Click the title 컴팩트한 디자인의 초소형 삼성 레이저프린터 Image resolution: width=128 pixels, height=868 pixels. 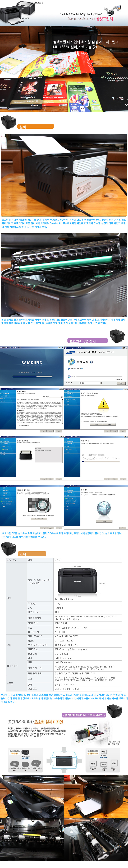click(x=86, y=42)
